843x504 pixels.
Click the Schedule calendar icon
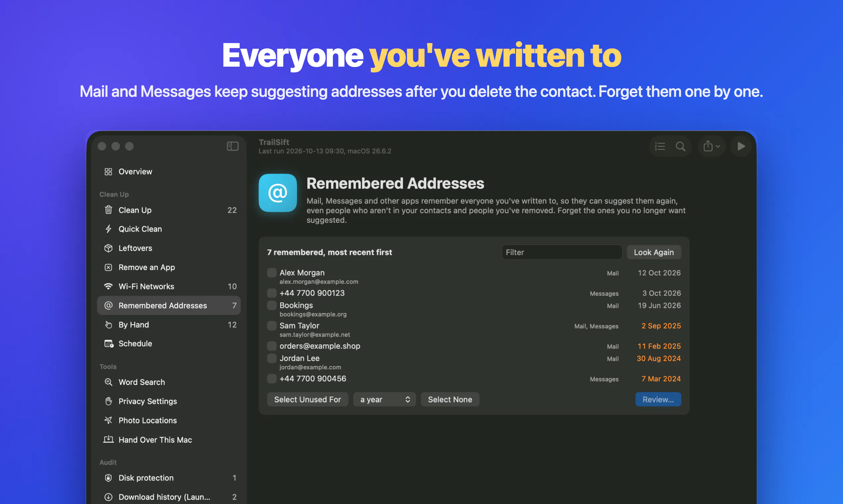point(109,344)
